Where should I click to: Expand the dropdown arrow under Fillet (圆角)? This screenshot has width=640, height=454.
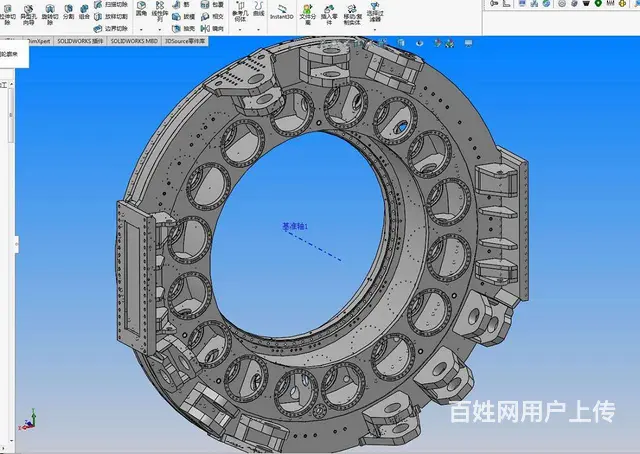point(141,30)
